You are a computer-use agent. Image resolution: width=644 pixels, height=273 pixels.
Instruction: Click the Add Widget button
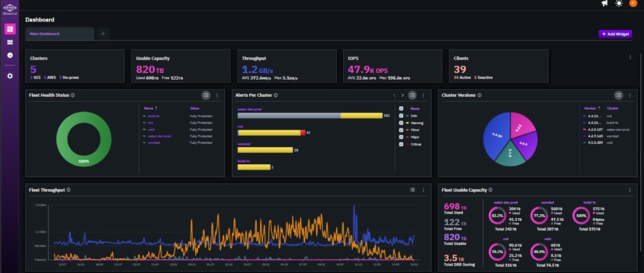(615, 33)
